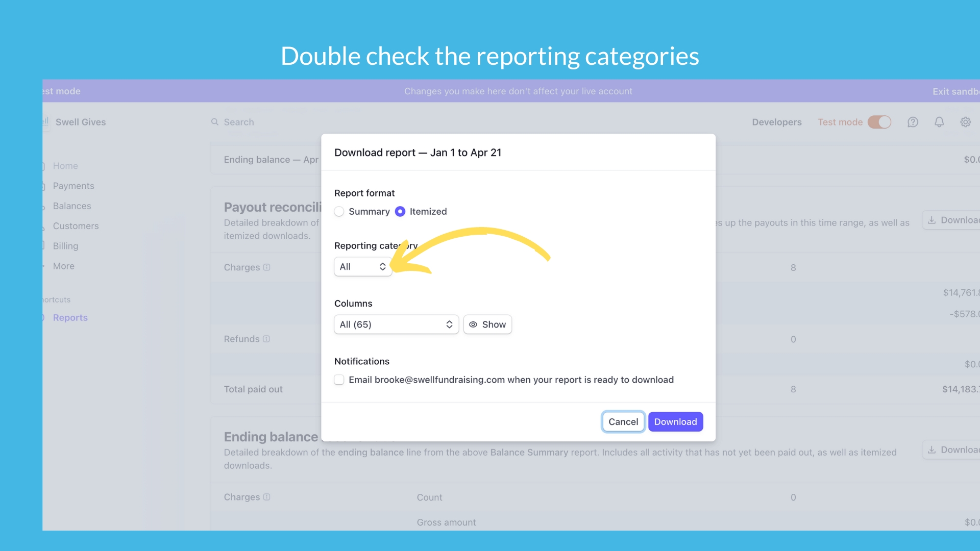
Task: Click the Developers icon in top navigation
Action: (777, 122)
